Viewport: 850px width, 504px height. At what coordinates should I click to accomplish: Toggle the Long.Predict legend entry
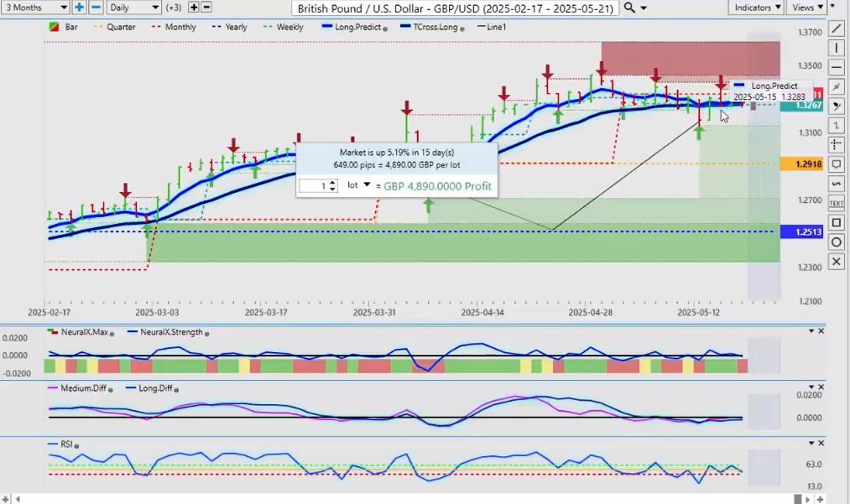coord(352,27)
